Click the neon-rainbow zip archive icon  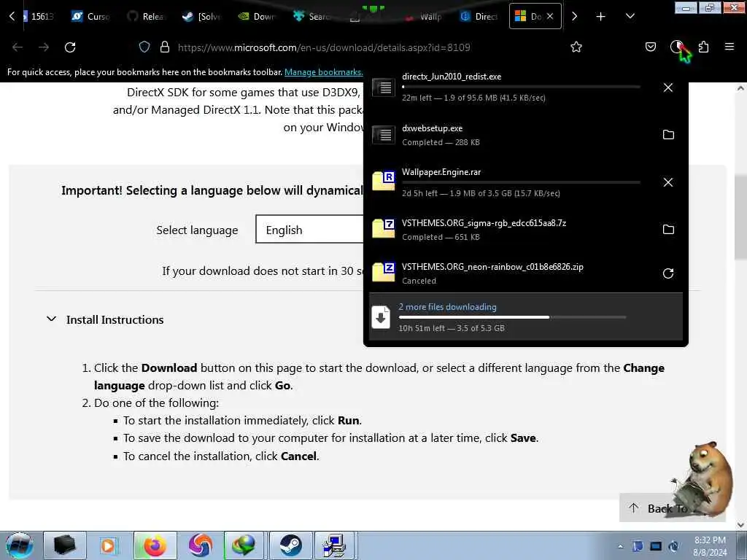(x=384, y=272)
